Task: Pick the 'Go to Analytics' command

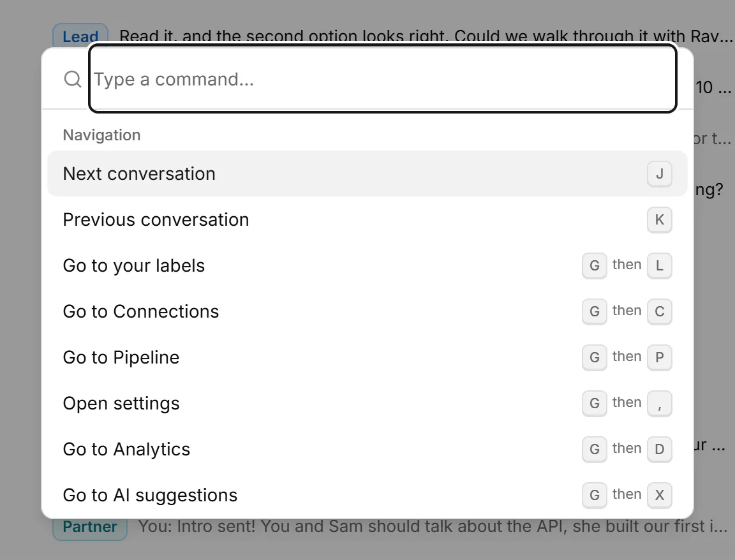Action: coord(367,449)
